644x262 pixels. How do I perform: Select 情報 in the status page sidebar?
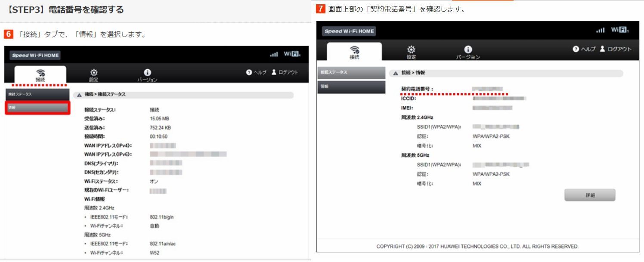coord(37,108)
